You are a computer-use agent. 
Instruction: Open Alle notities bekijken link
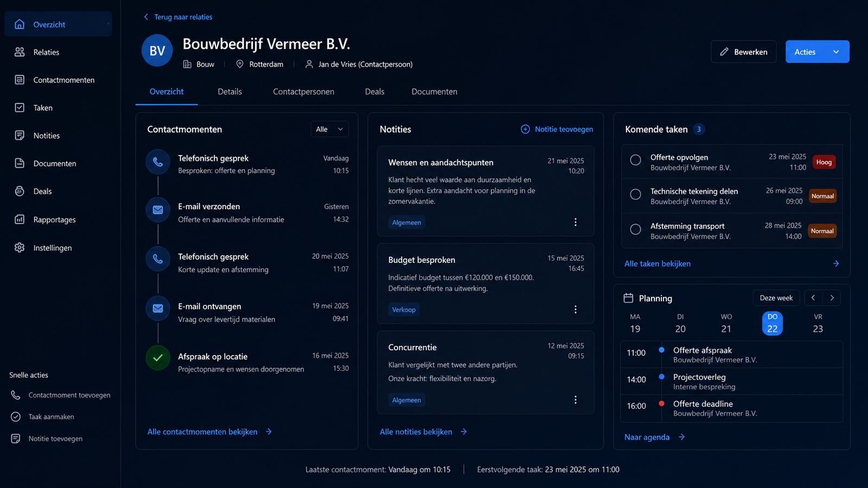424,432
